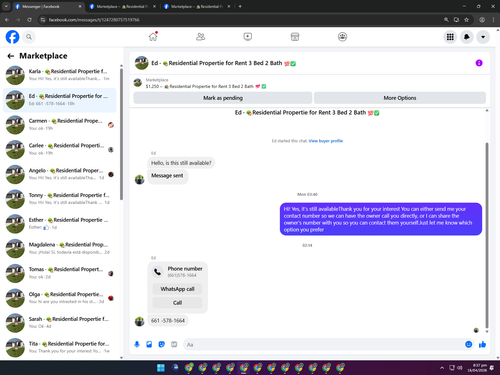Viewport: 500px width, 375px height.
Task: Open Esther conversation in list
Action: 60,224
